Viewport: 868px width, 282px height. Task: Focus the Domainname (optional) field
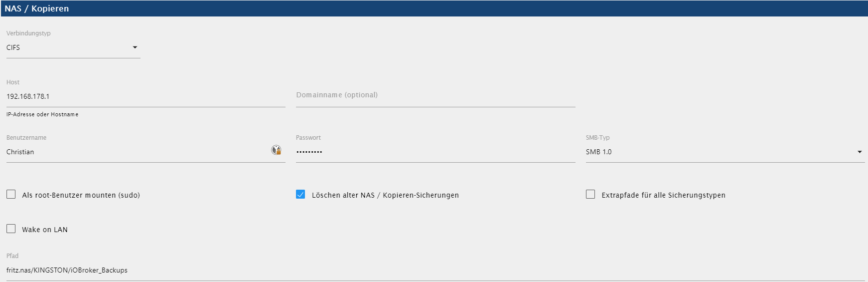(x=435, y=96)
